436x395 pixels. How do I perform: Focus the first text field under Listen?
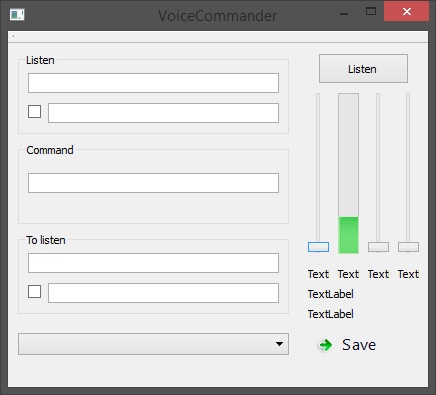tap(153, 83)
